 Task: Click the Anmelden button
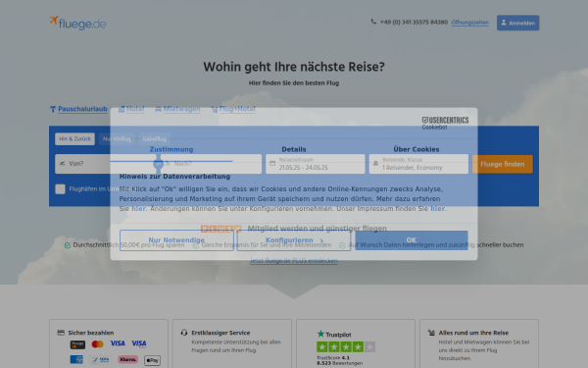coord(517,23)
